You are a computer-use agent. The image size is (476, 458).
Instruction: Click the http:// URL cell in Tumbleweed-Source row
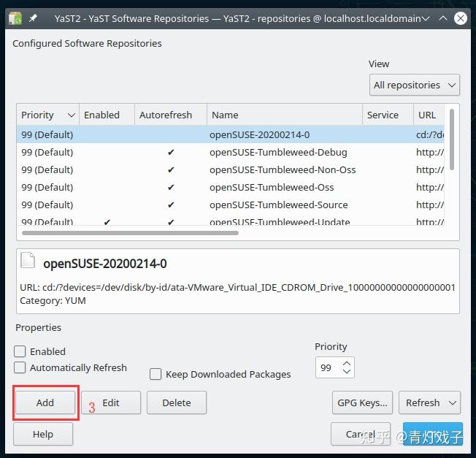point(429,205)
